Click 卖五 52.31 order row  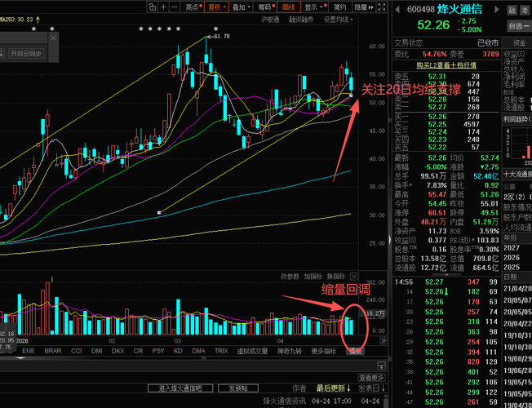pyautogui.click(x=446, y=77)
